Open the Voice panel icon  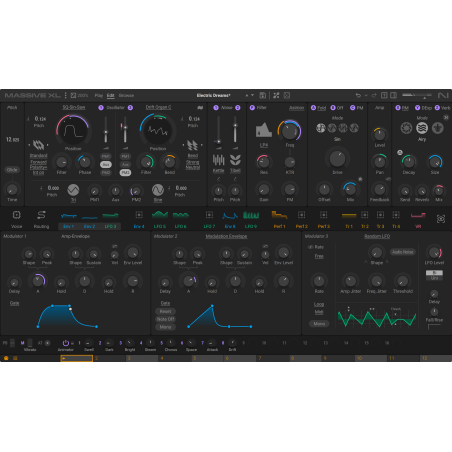[16, 215]
